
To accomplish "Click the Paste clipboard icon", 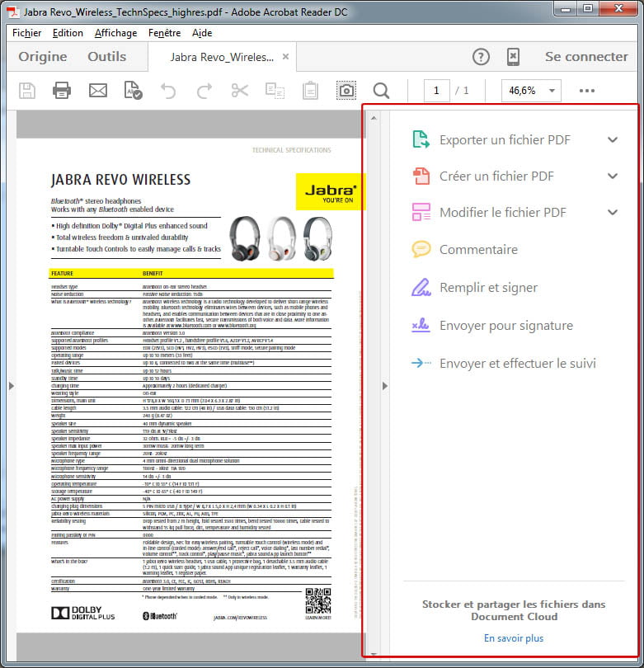I will (x=311, y=91).
